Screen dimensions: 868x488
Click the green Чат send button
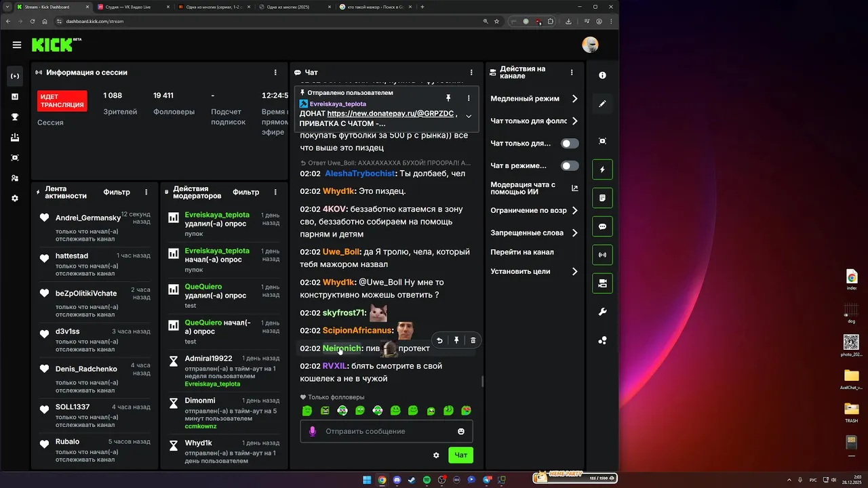tap(461, 455)
